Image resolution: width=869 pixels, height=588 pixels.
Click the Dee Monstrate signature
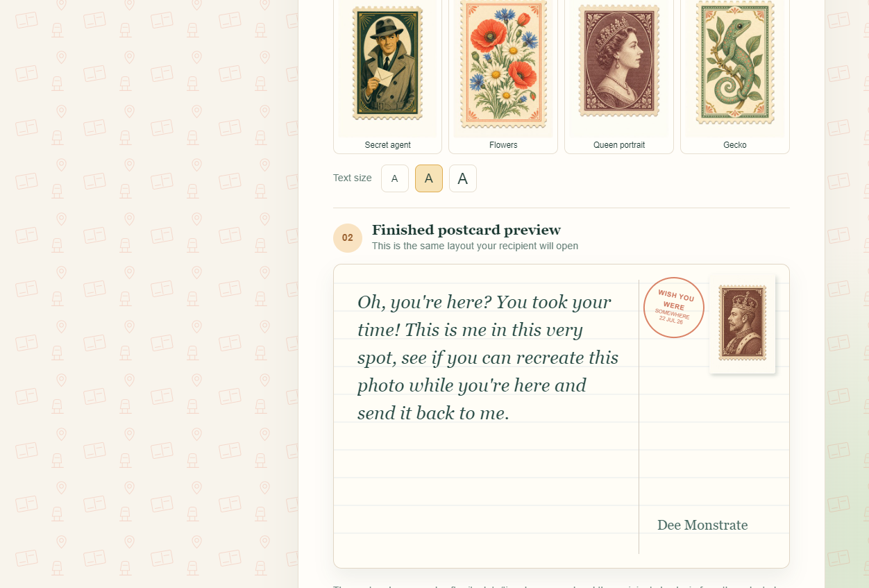coord(702,525)
